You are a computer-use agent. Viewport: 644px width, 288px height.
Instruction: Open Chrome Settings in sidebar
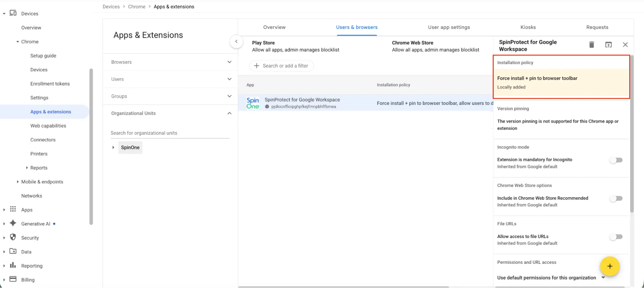[39, 98]
